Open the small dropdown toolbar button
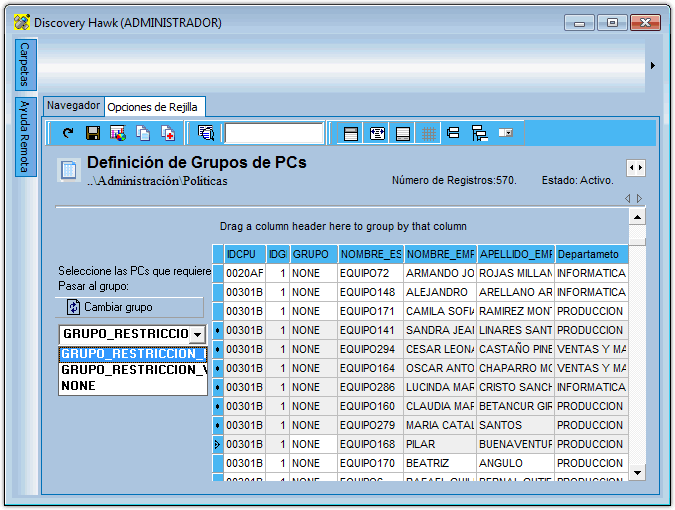675x510 pixels. (x=505, y=133)
